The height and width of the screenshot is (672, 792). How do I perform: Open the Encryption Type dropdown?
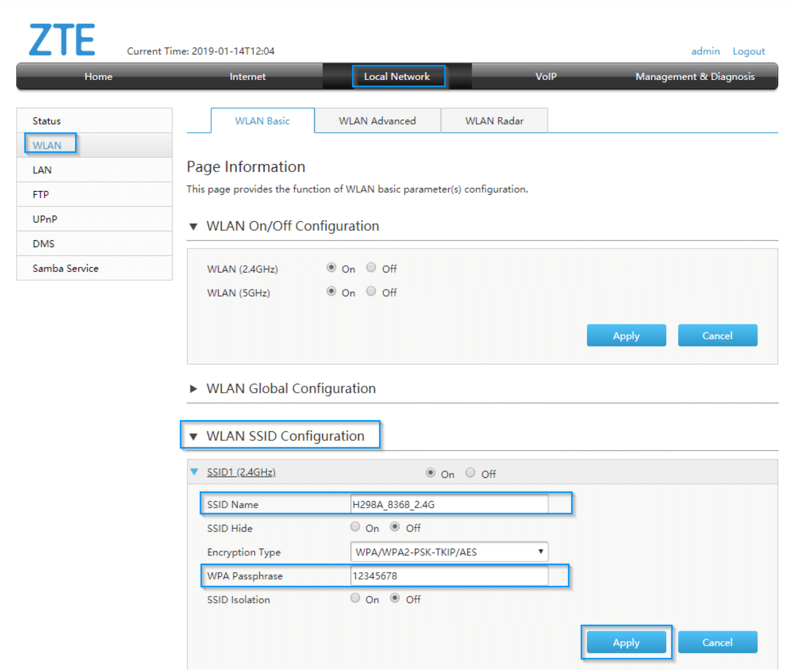pos(449,552)
